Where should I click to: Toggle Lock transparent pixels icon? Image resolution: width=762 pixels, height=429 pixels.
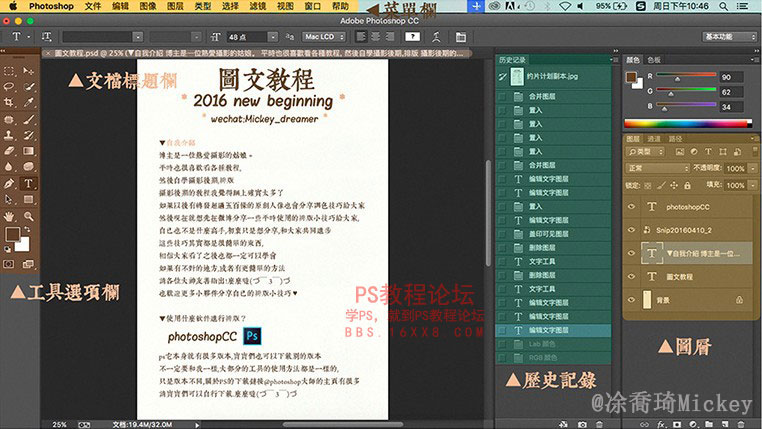pyautogui.click(x=647, y=185)
